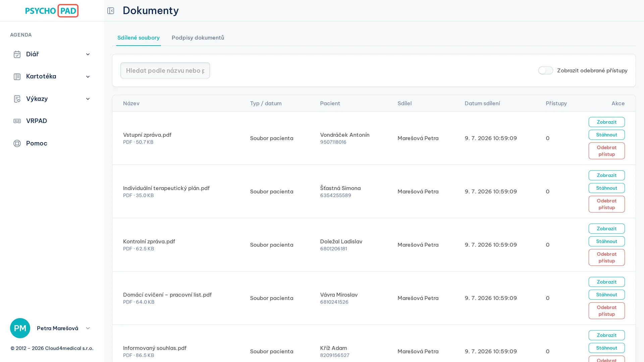Screen dimensions: 644x362
Task: Click patient Kříž Adam
Action: (x=333, y=348)
